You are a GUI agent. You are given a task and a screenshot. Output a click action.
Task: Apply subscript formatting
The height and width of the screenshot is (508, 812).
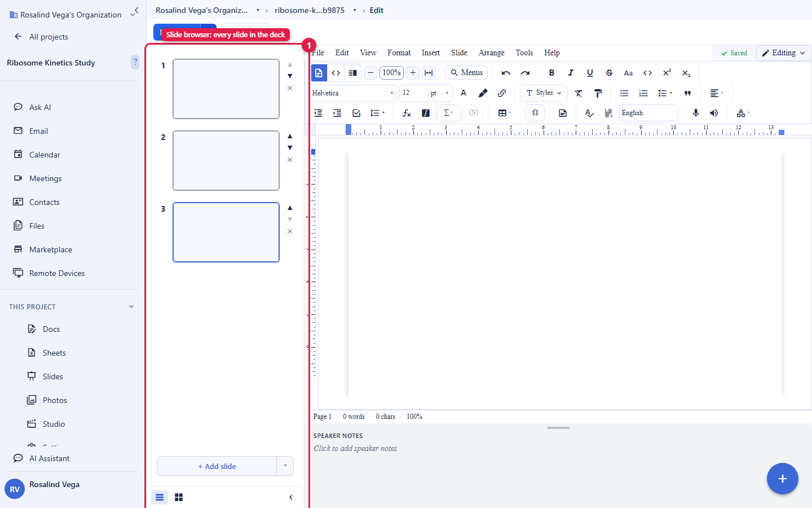pyautogui.click(x=686, y=73)
